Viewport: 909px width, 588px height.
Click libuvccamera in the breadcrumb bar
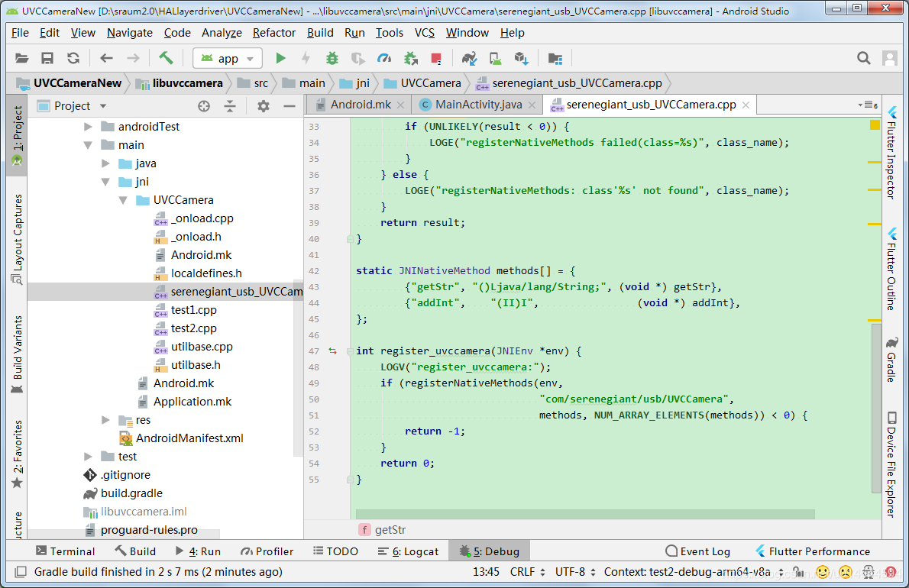pos(180,83)
